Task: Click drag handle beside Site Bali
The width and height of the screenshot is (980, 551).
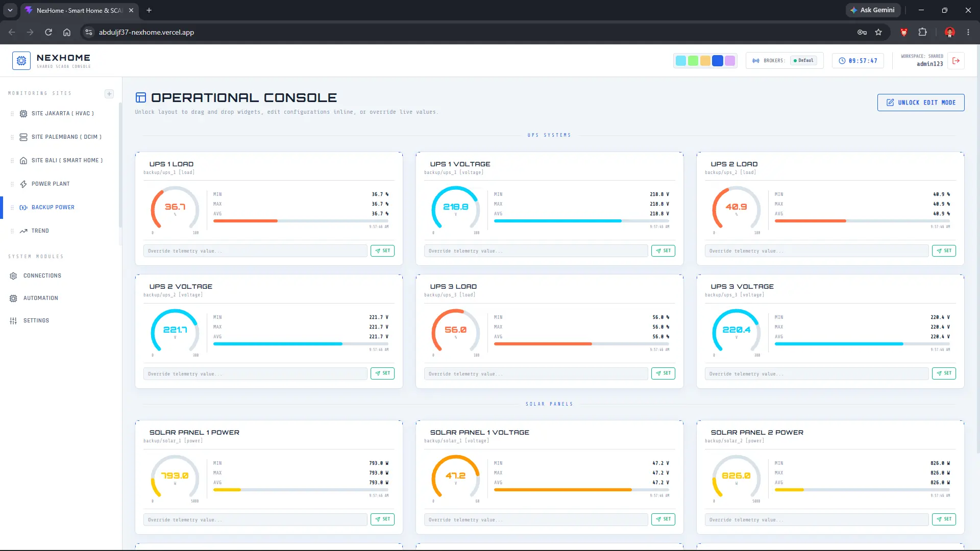Action: (12, 161)
